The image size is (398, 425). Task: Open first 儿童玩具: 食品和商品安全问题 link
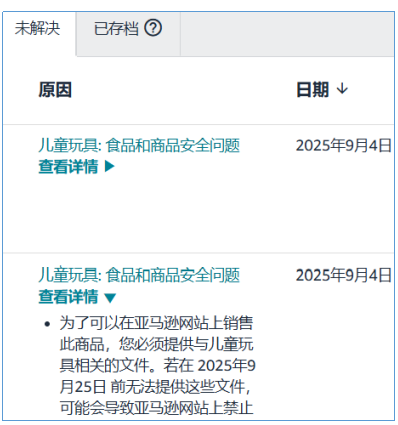coord(139,146)
